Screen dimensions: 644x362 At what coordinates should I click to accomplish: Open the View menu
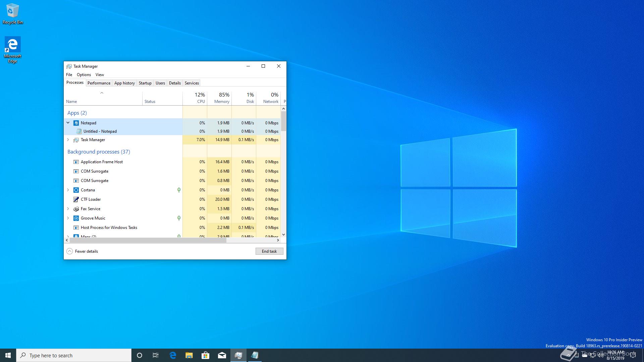pyautogui.click(x=100, y=75)
